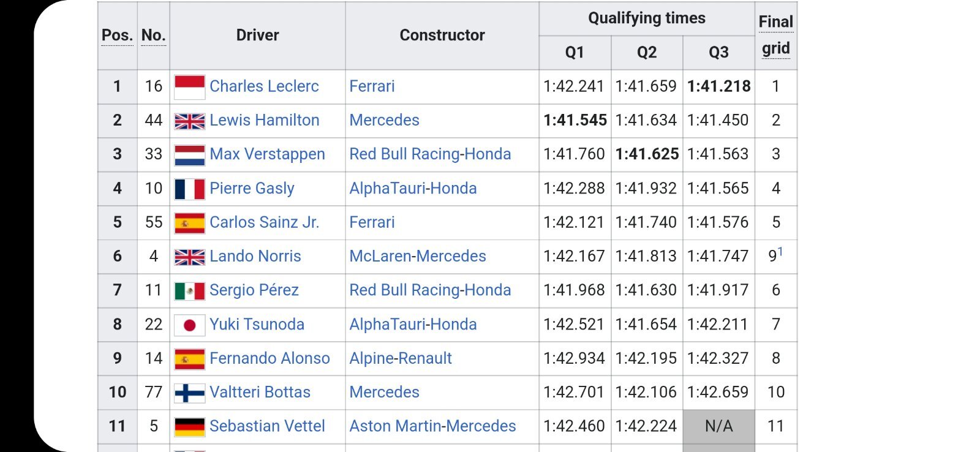The height and width of the screenshot is (452, 980).
Task: Click the Pos. column header abbreviation
Action: tap(117, 36)
